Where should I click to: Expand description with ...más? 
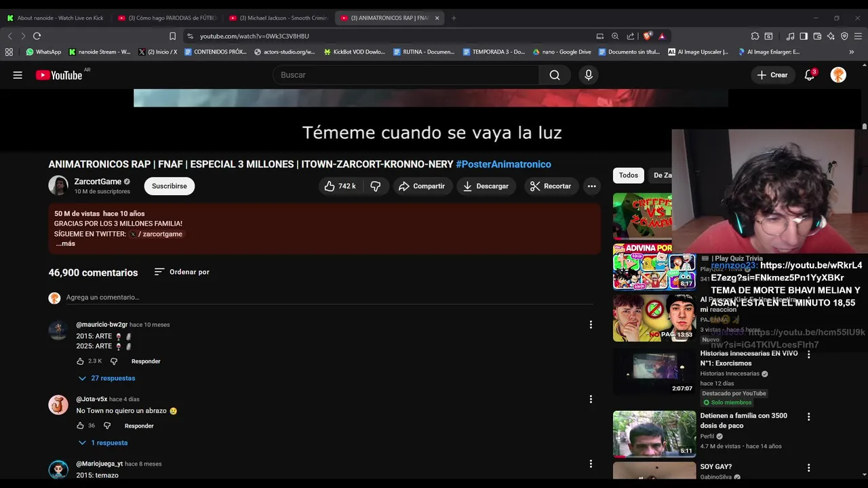click(x=65, y=243)
